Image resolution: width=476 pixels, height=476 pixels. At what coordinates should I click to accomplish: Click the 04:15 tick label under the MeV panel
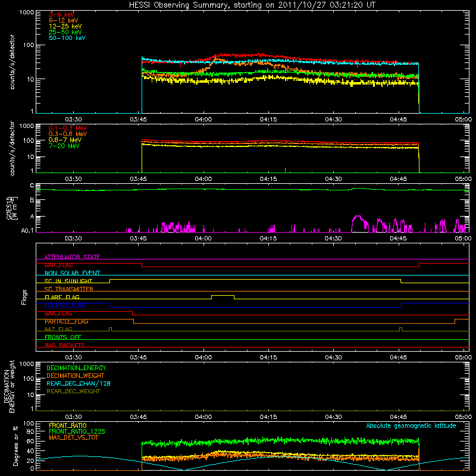268,179
